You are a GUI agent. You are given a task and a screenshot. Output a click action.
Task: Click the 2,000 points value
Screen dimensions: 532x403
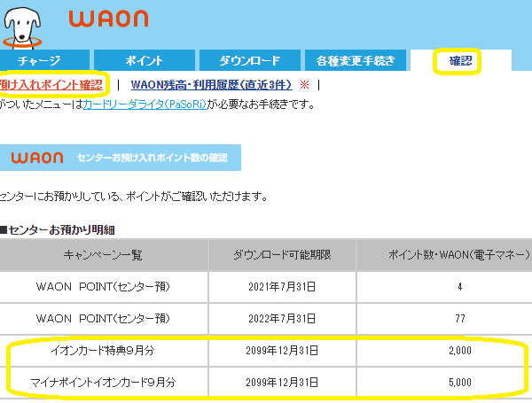pos(460,351)
